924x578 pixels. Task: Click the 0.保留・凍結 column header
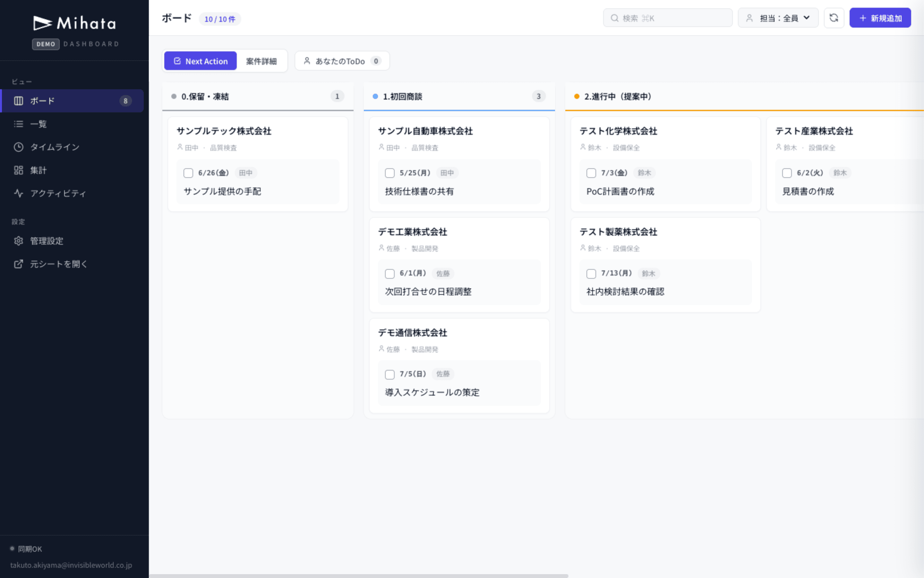click(258, 96)
